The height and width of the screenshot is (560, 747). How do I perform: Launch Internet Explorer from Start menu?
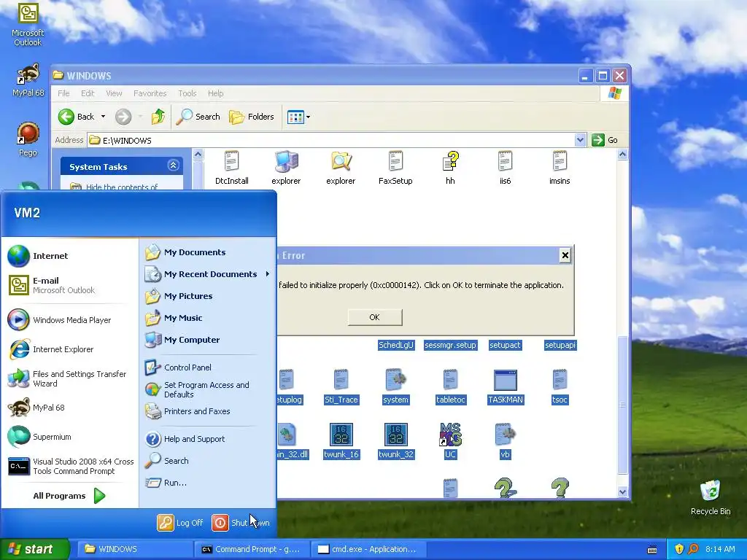[x=70, y=349]
